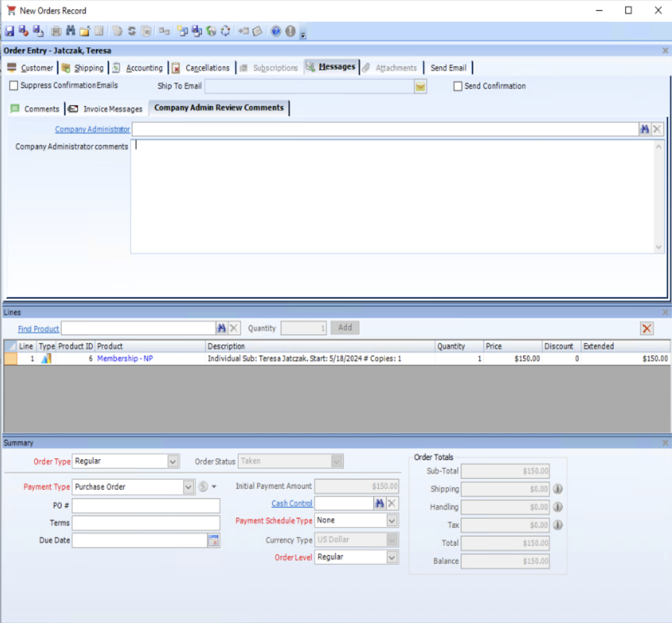Enable Suppress Confirmation Emails checkbox
The width and height of the screenshot is (672, 623).
(14, 85)
